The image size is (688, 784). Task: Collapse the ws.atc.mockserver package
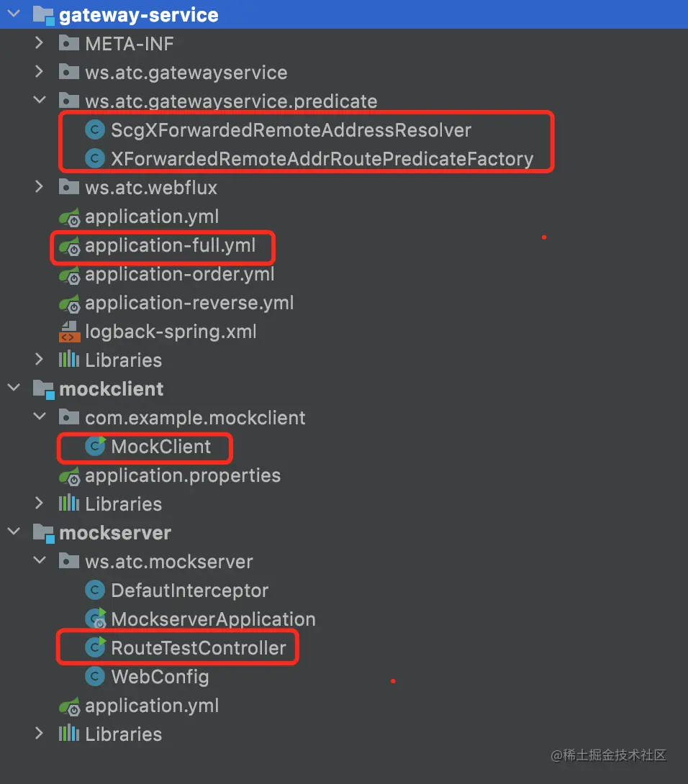pos(39,560)
